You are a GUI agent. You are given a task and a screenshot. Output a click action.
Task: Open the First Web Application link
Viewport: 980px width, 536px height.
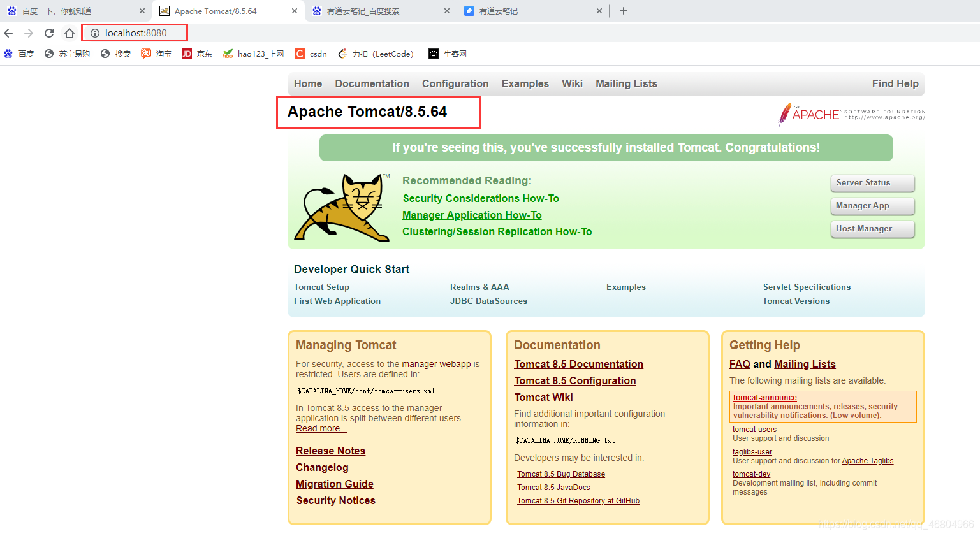(337, 301)
